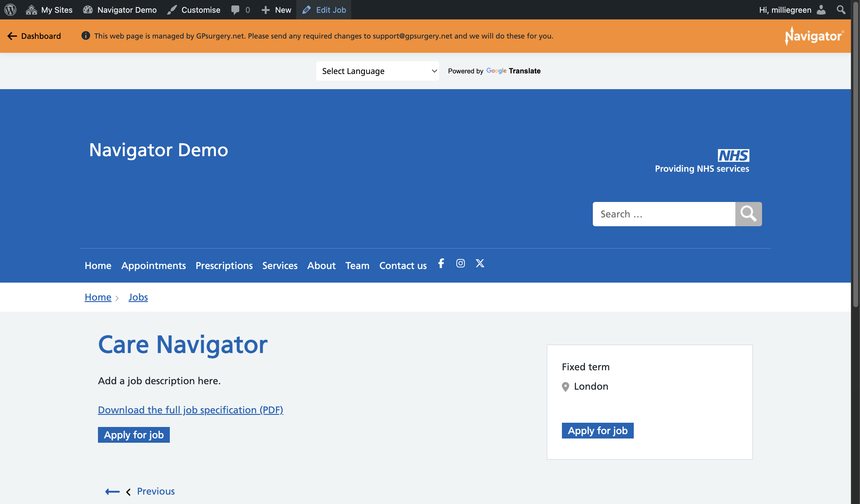Screen dimensions: 860x504
Task: Open the My Sites menu
Action: (x=49, y=10)
